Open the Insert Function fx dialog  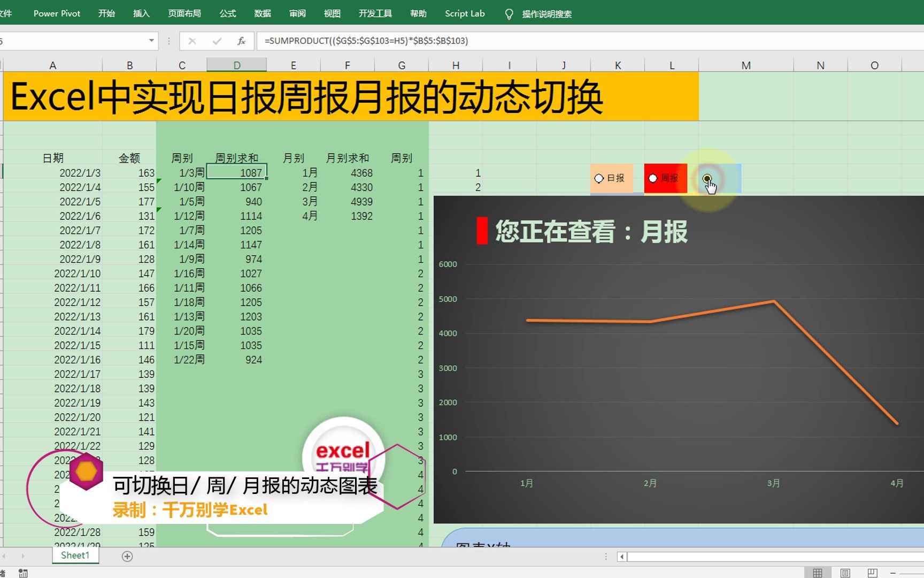[241, 41]
